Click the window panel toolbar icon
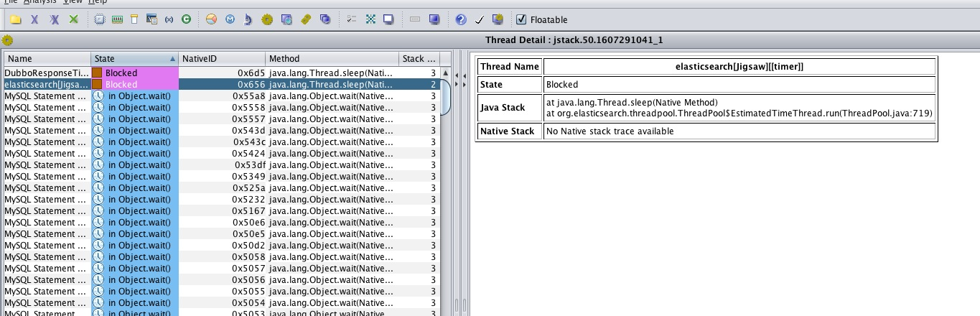The width and height of the screenshot is (980, 316). pyautogui.click(x=151, y=19)
